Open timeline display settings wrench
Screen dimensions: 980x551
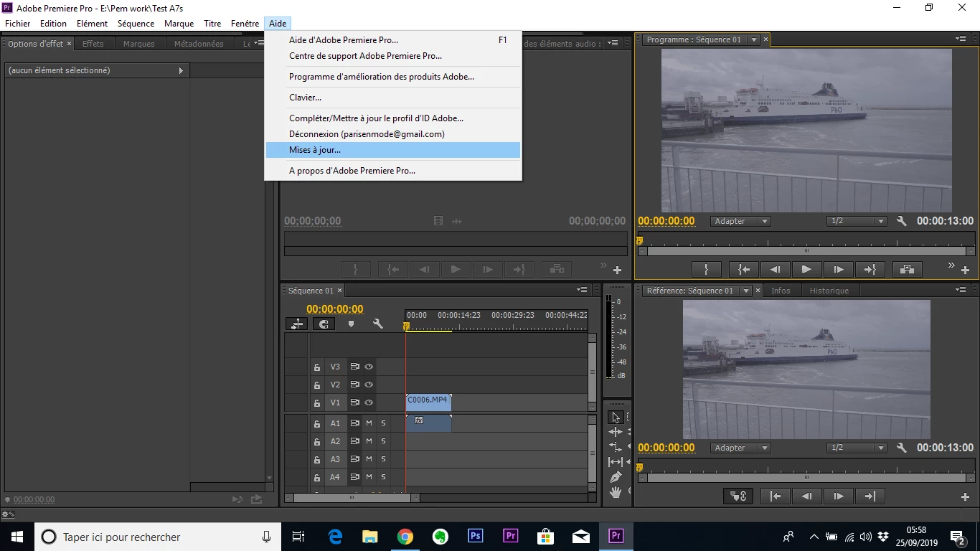click(378, 324)
